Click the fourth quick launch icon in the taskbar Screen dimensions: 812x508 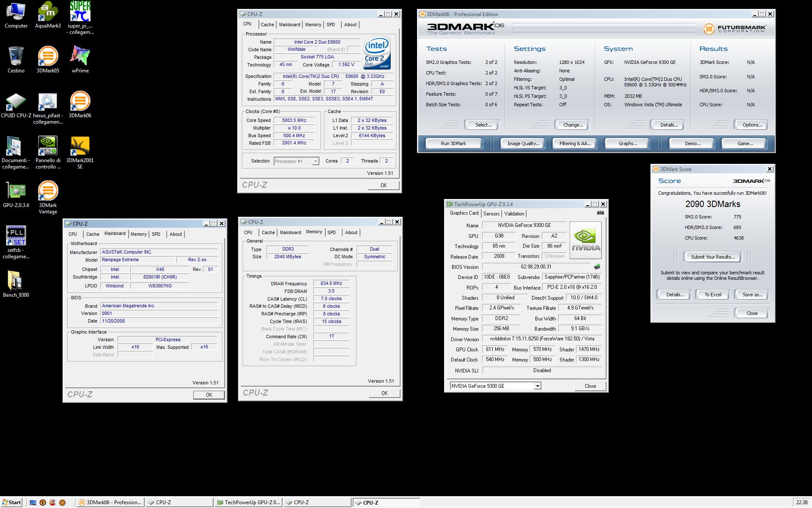click(x=63, y=502)
